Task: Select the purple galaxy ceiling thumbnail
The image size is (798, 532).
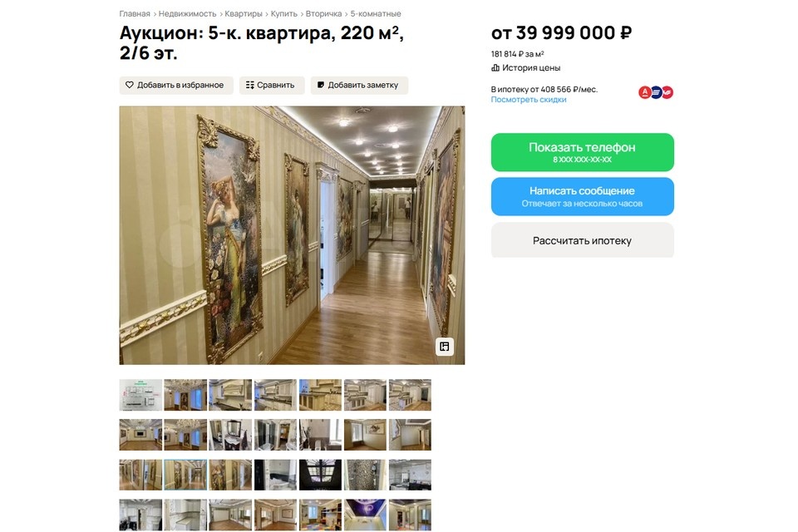Action: pos(365,515)
